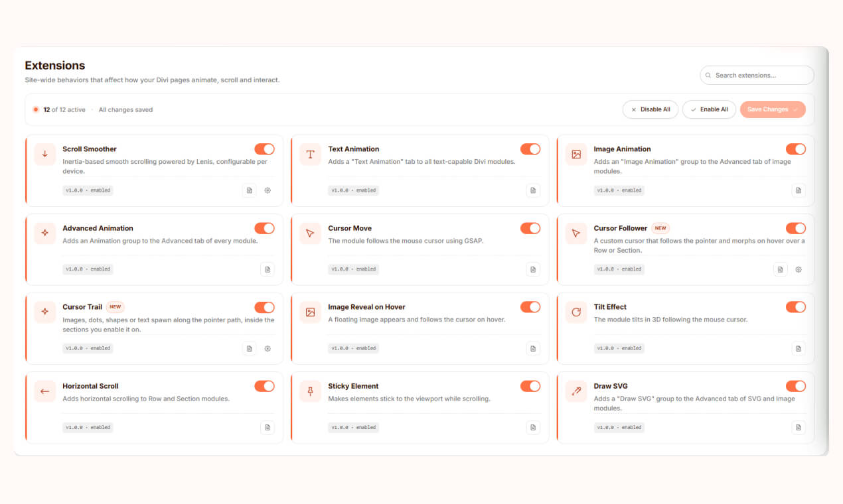Click the '12 of 12 active' status text

click(x=64, y=110)
